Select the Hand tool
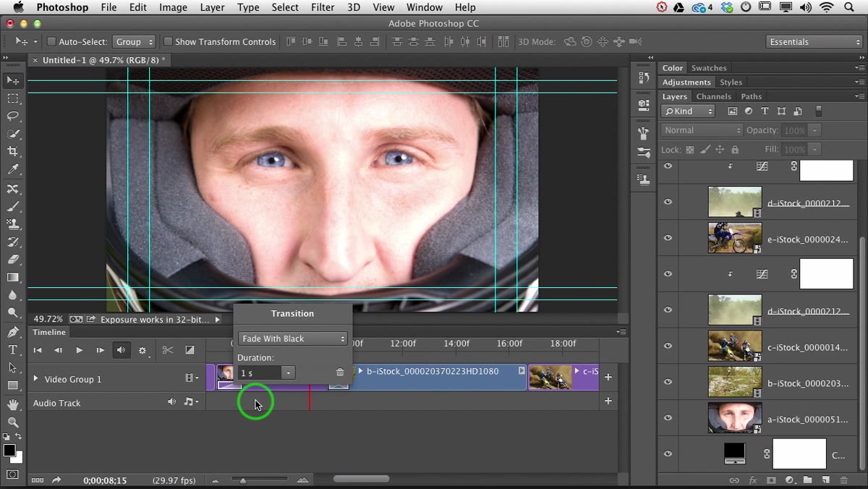This screenshot has width=868, height=489. 13,404
